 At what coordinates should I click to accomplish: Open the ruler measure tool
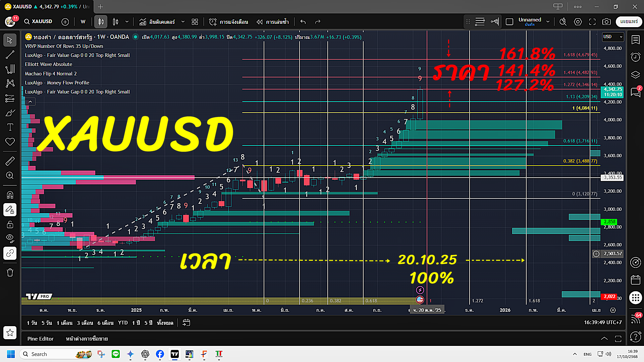click(10, 161)
